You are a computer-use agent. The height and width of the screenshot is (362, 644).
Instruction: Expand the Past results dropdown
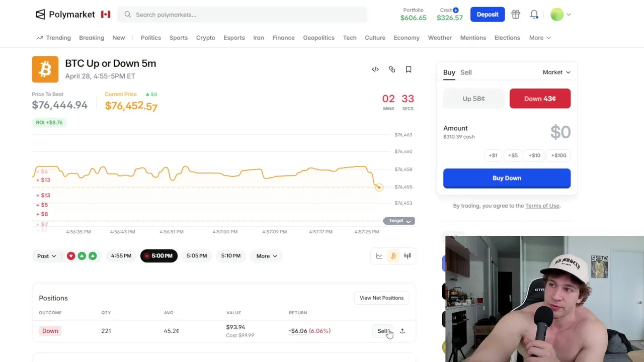coord(46,256)
